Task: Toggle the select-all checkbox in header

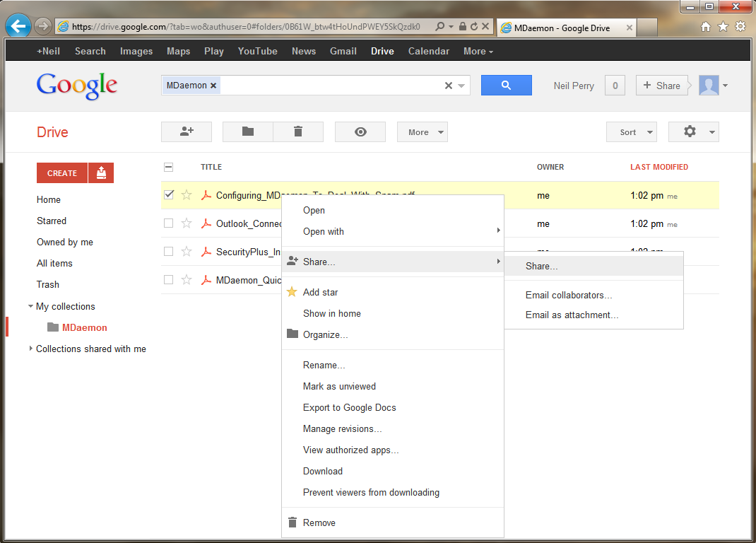Action: tap(168, 167)
